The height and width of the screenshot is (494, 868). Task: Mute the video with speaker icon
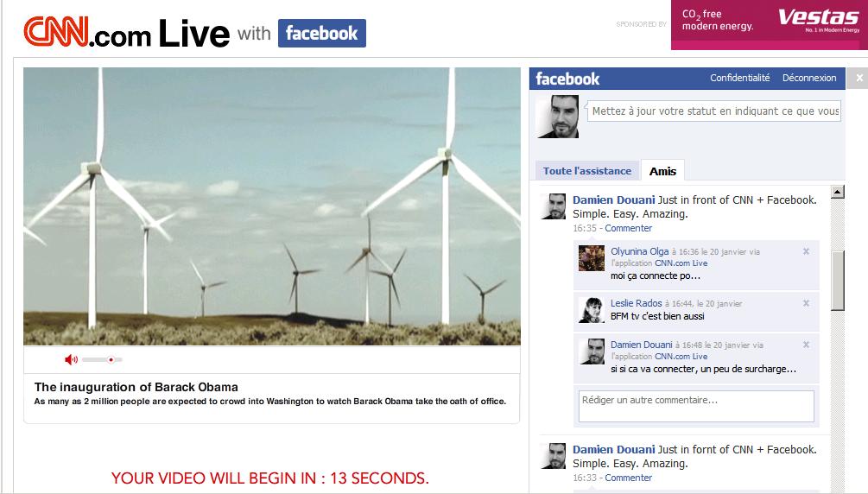coord(71,360)
